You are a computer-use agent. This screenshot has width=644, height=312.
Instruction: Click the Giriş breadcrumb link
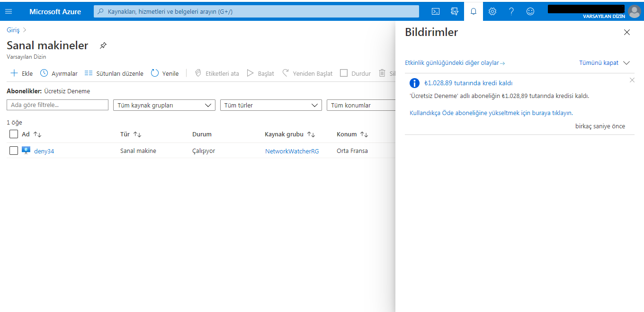13,30
